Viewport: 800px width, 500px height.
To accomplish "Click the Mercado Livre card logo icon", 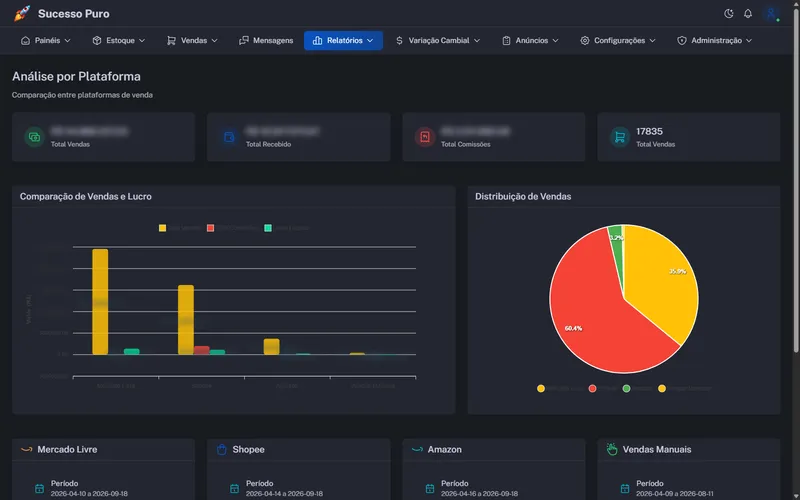I will (x=27, y=449).
